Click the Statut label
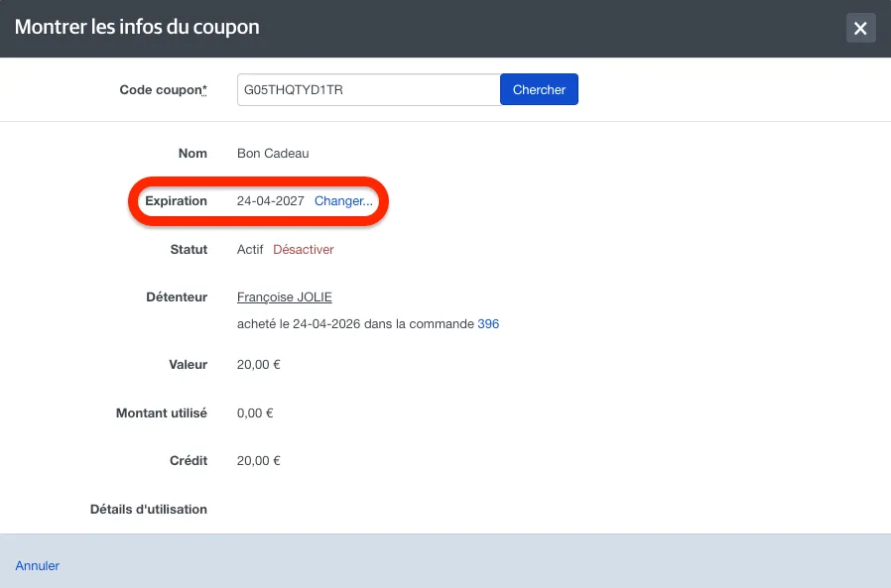Screen dimensions: 891x588 tap(189, 250)
